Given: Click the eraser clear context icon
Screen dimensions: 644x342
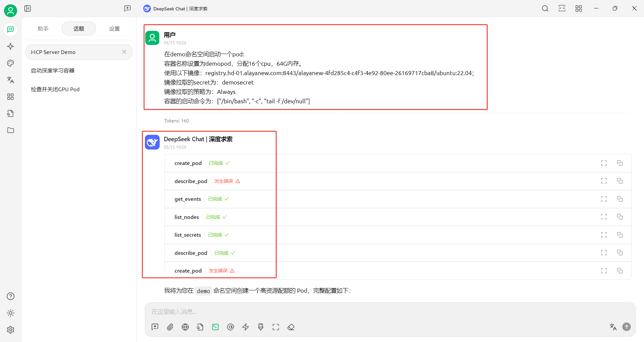Looking at the screenshot, I should pyautogui.click(x=291, y=327).
